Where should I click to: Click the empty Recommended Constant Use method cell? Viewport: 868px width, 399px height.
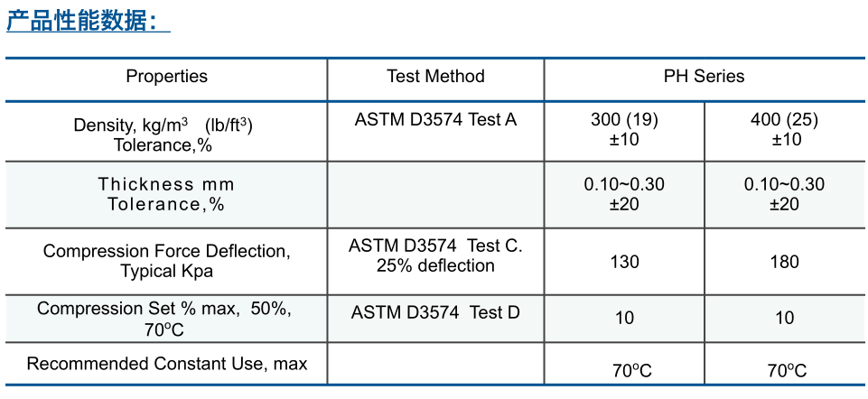(435, 363)
